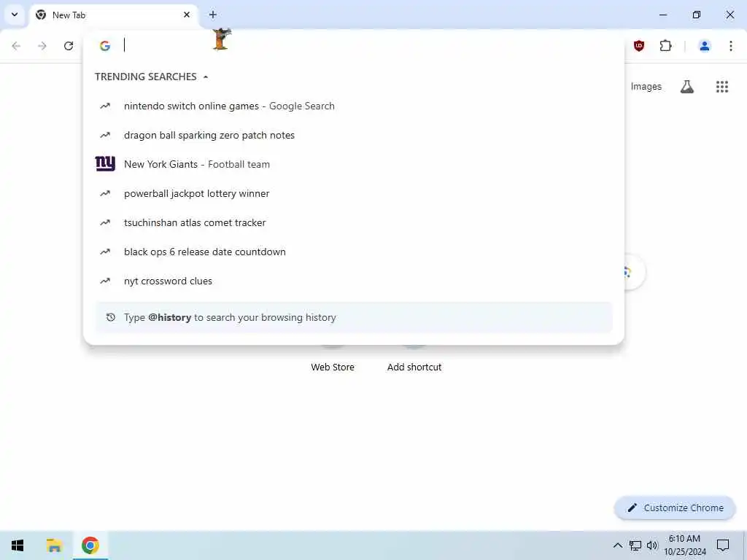747x560 pixels.
Task: Click the browser Back arrow
Action: coord(16,46)
